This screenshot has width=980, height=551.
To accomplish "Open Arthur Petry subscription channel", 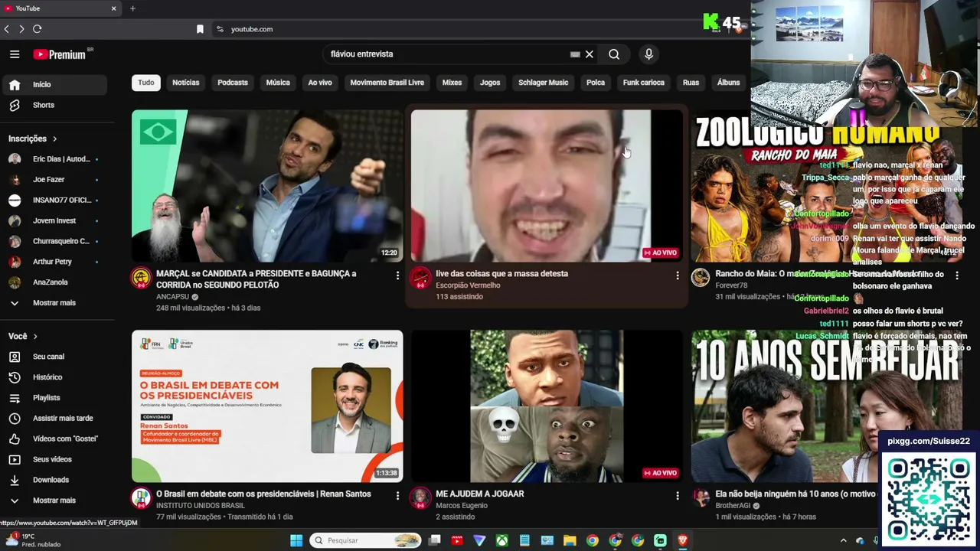I will pyautogui.click(x=54, y=262).
